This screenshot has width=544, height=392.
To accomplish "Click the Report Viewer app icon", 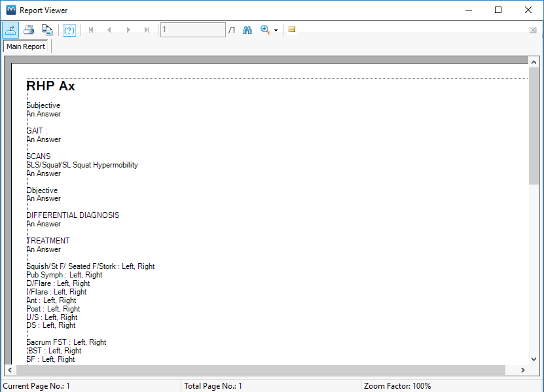I will pyautogui.click(x=11, y=10).
